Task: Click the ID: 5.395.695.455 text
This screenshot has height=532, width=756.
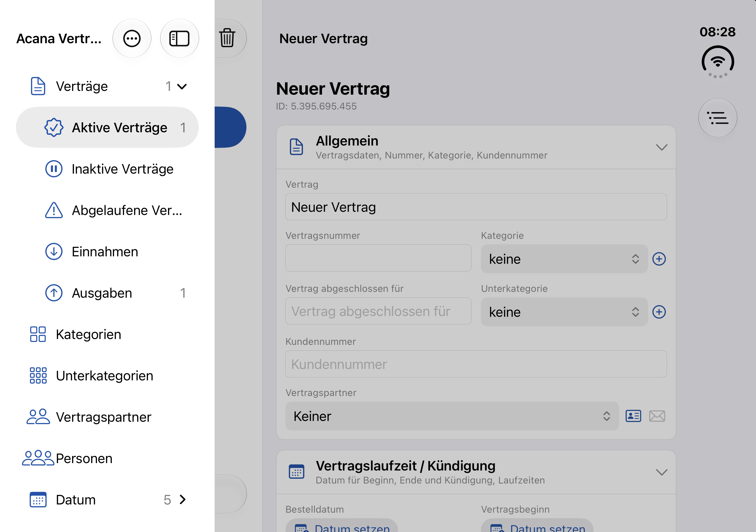Action: point(316,106)
